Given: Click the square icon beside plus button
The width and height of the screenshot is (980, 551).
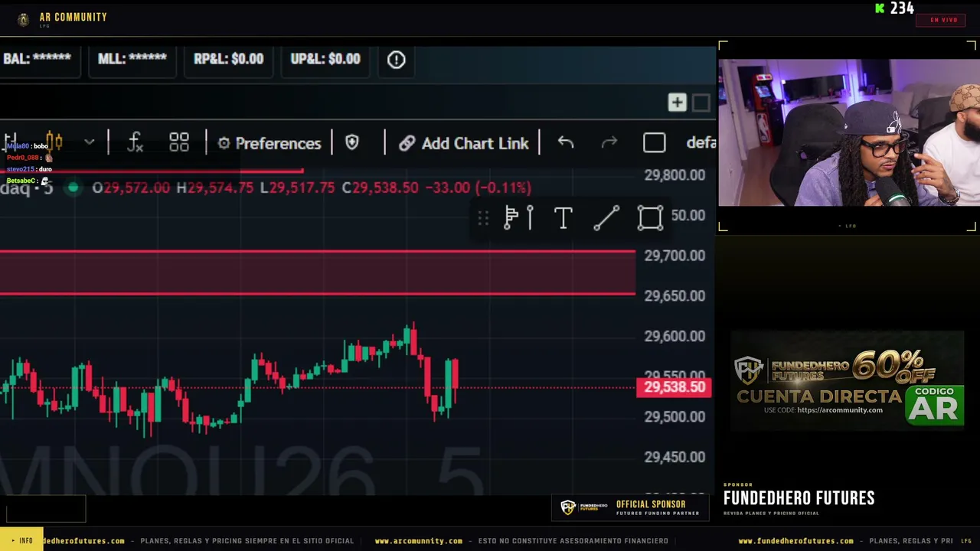Looking at the screenshot, I should (x=701, y=103).
